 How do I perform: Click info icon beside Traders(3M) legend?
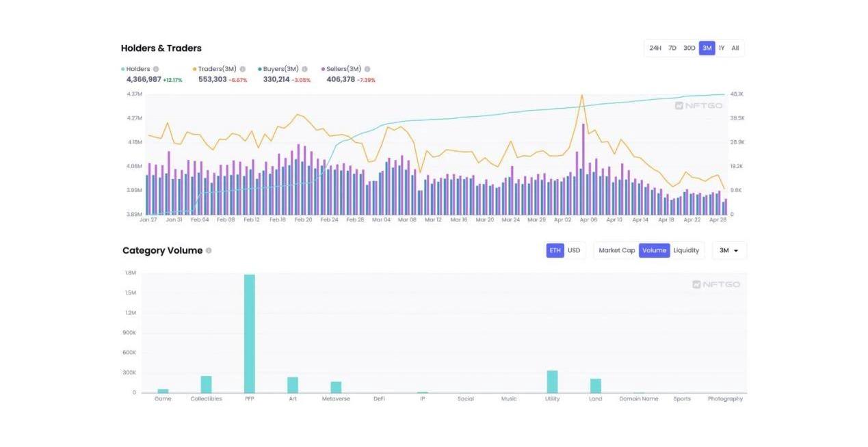[242, 69]
